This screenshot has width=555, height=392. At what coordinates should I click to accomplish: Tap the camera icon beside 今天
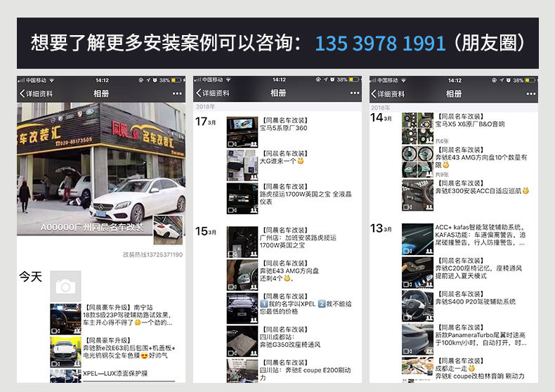coord(65,286)
